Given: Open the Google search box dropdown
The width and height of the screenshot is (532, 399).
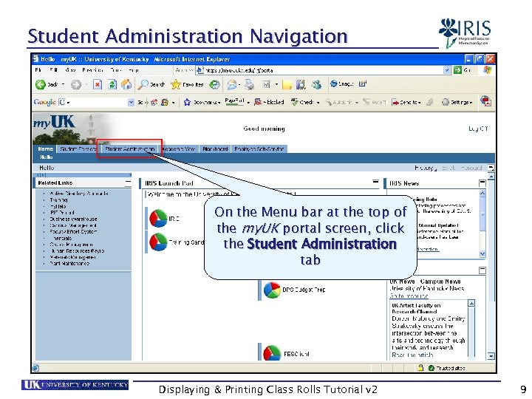Looking at the screenshot, I should (x=131, y=102).
